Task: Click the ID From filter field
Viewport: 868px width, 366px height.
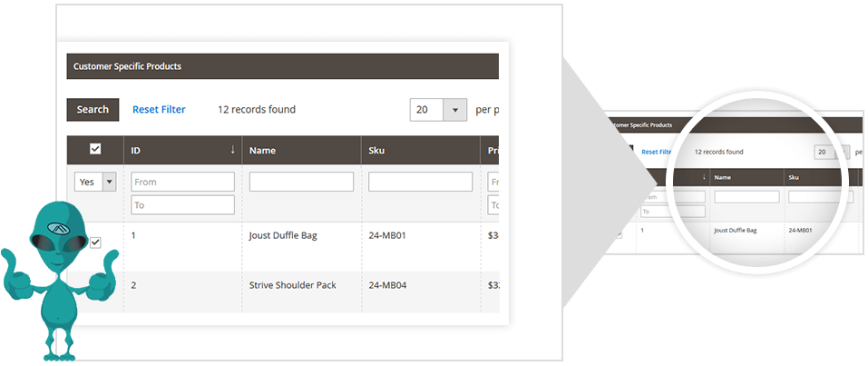Action: tap(182, 182)
